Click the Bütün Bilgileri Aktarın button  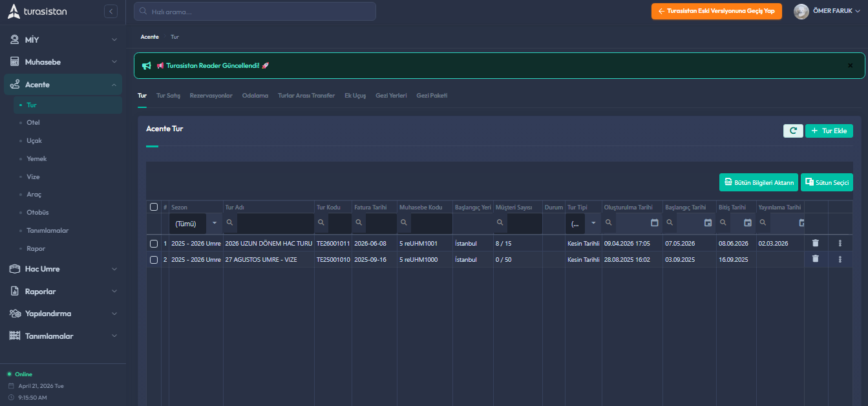[758, 182]
